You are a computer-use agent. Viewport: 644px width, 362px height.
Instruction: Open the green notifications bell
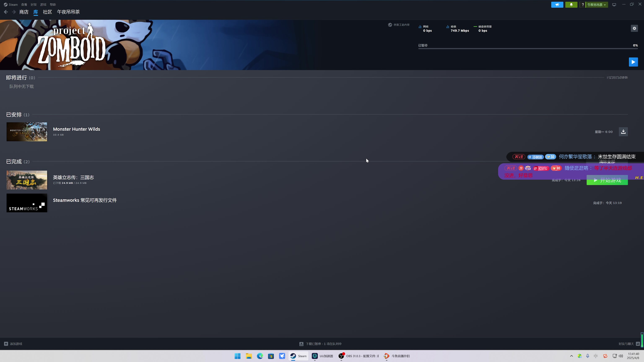click(571, 4)
